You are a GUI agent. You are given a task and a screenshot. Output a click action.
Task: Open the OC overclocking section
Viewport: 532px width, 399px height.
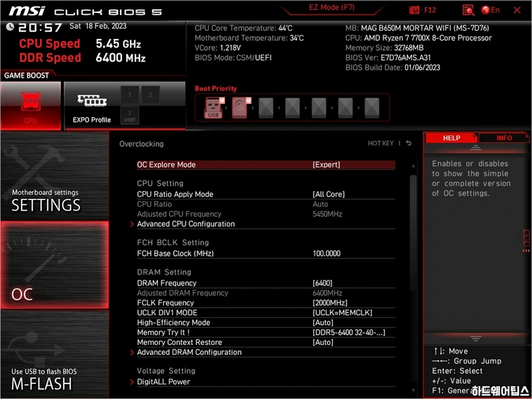pos(55,265)
